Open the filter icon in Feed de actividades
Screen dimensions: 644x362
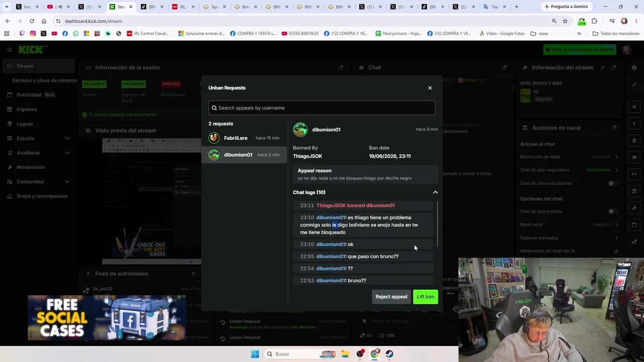[x=193, y=274]
